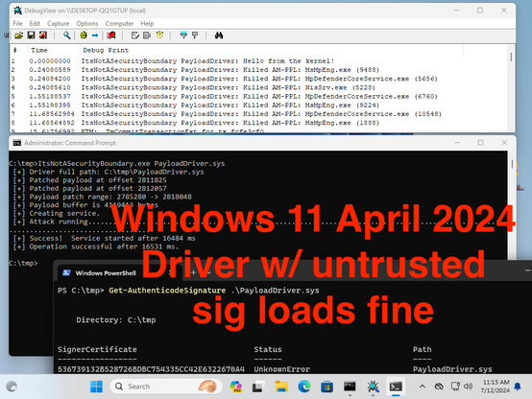Clear the DebugView display with the red X icon
Viewport: 532px width, 399px height.
pos(111,35)
